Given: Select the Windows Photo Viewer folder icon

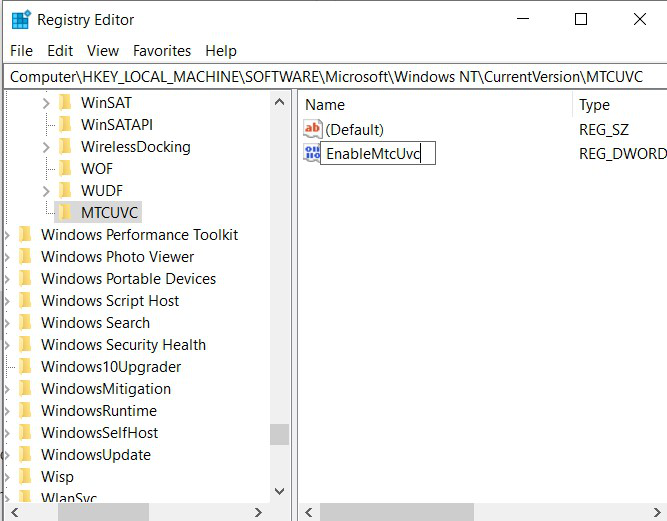Looking at the screenshot, I should point(26,256).
